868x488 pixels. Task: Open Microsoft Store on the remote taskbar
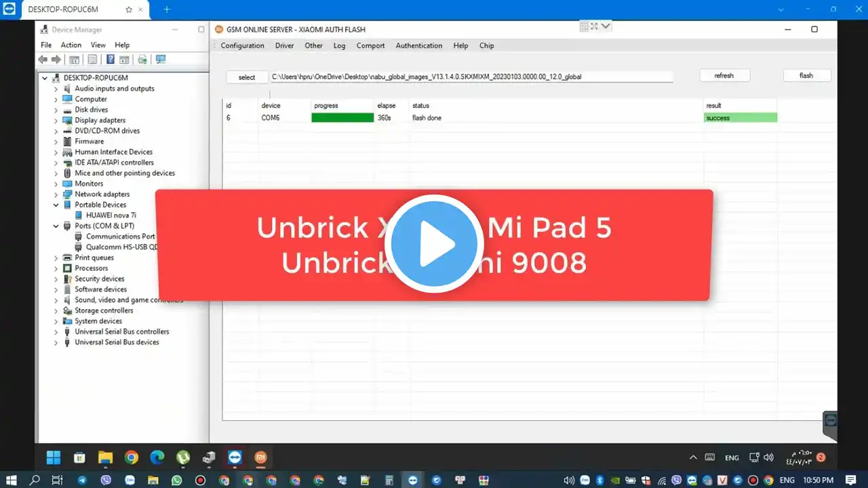pos(79,457)
